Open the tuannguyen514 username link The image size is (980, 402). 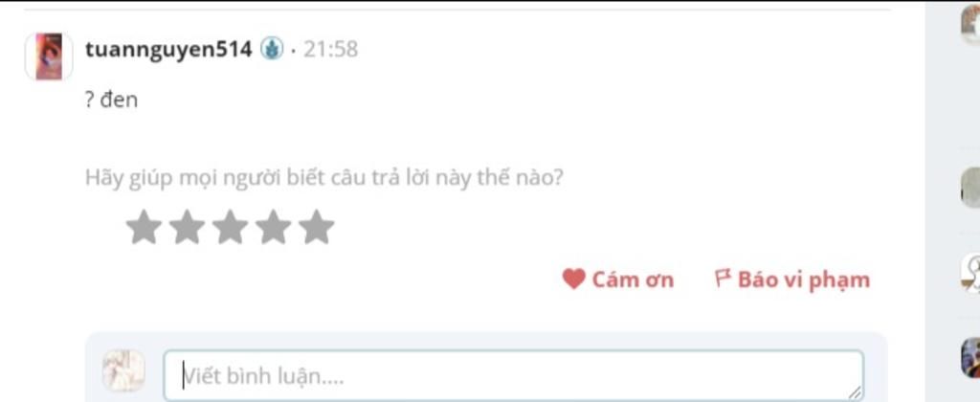tap(168, 49)
